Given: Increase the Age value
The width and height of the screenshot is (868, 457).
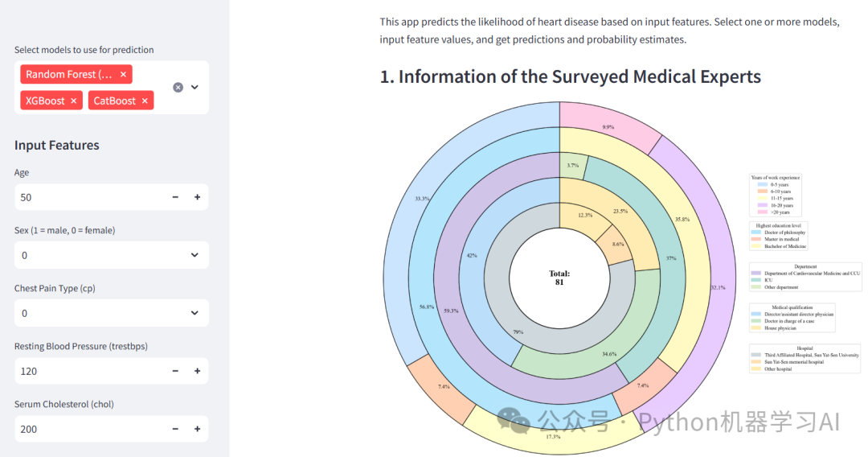Looking at the screenshot, I should (x=197, y=197).
